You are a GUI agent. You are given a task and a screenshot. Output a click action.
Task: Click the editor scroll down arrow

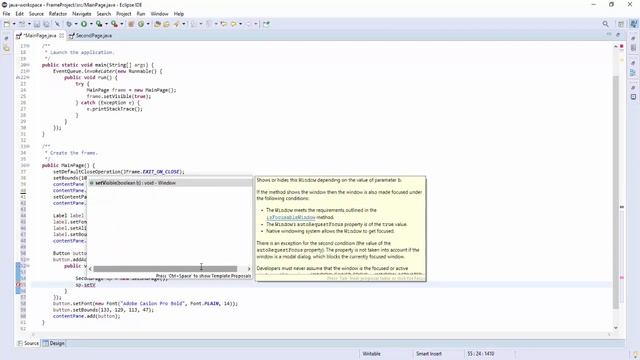(x=616, y=328)
